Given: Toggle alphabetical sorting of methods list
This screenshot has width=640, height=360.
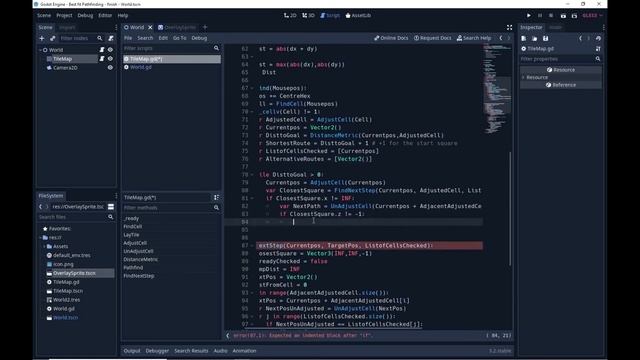Looking at the screenshot, I should click(216, 198).
